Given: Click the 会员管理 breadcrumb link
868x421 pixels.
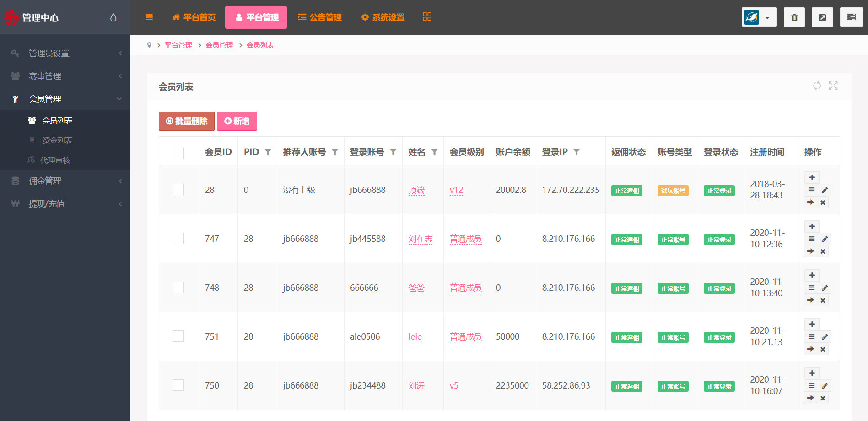Looking at the screenshot, I should [220, 45].
